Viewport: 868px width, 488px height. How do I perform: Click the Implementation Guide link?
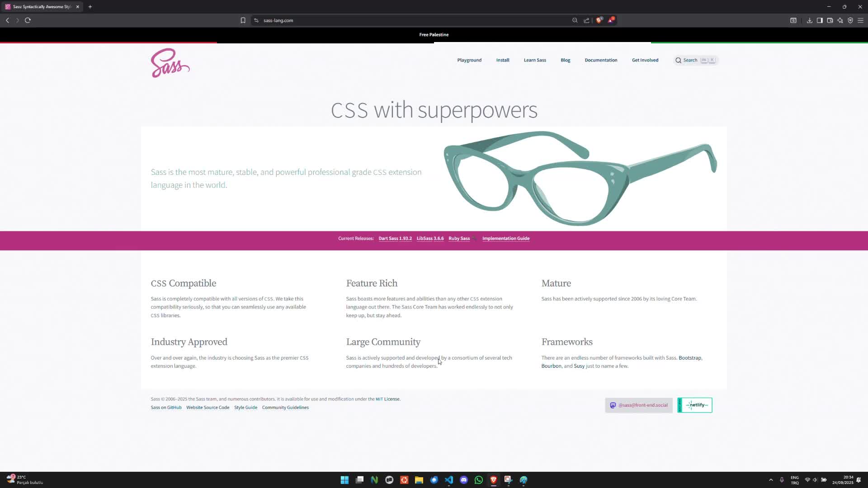tap(506, 239)
